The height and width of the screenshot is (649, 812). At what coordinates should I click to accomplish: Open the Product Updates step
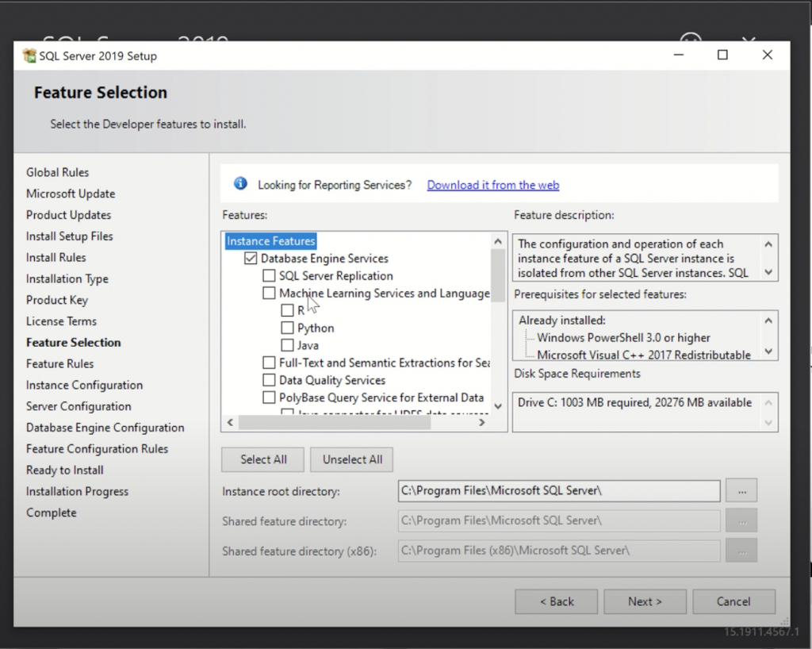[x=69, y=215]
